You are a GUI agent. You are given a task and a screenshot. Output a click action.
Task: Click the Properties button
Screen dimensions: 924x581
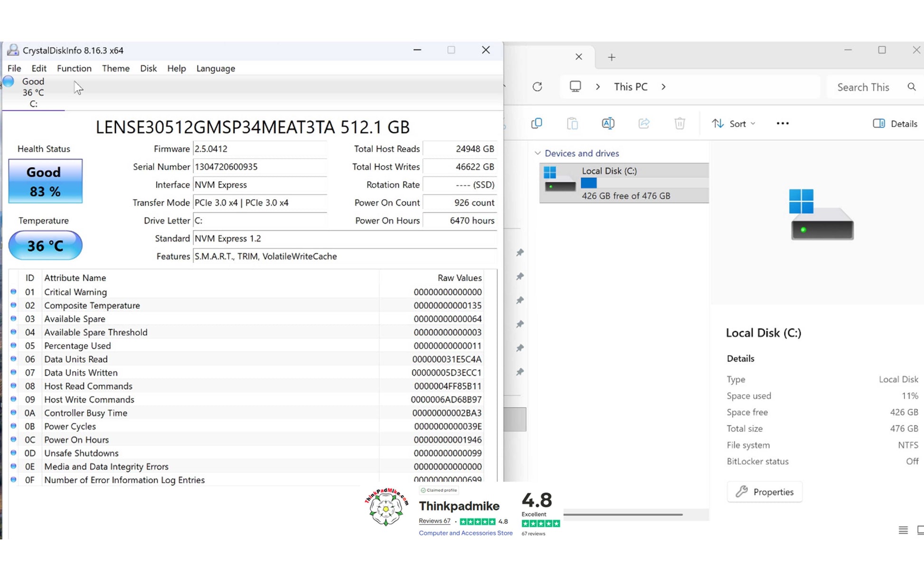pyautogui.click(x=764, y=492)
